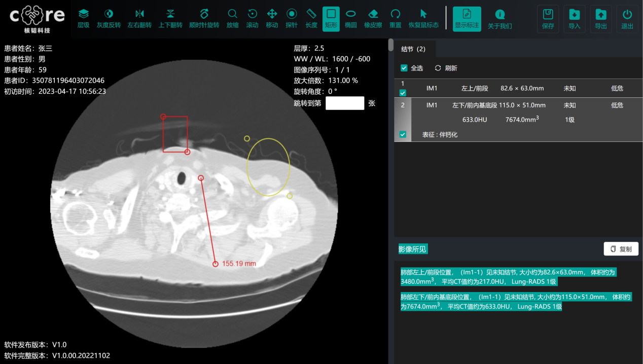Choose the 长度 length measurement tool

[311, 19]
